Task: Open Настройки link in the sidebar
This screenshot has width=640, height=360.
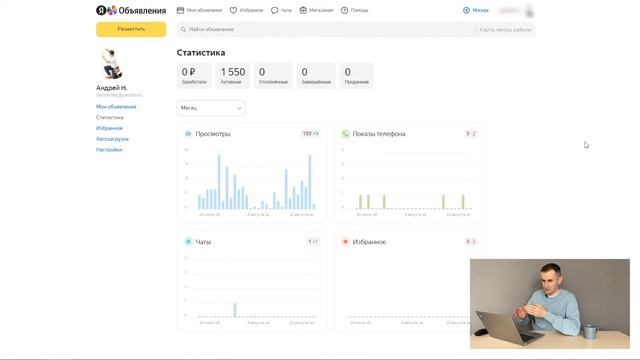Action: coord(109,150)
